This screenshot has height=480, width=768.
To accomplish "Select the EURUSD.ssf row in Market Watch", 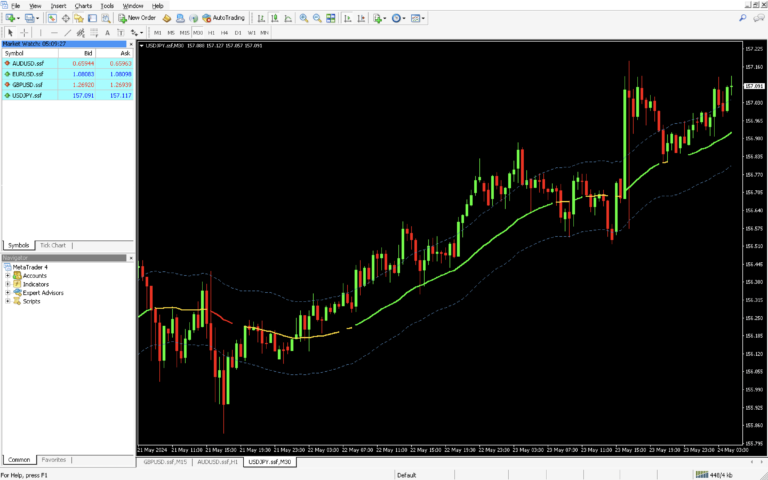I will pyautogui.click(x=28, y=74).
